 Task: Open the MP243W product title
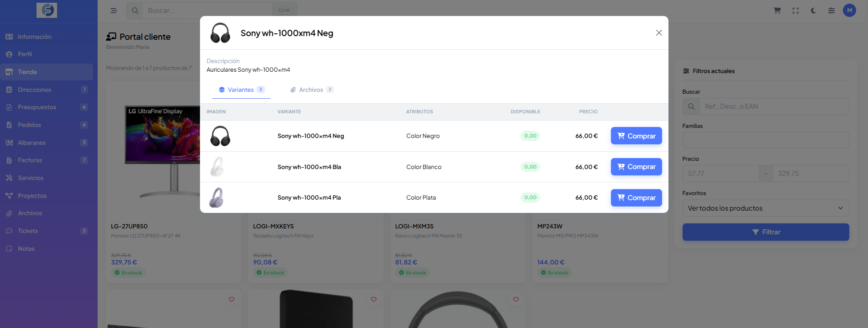(550, 226)
